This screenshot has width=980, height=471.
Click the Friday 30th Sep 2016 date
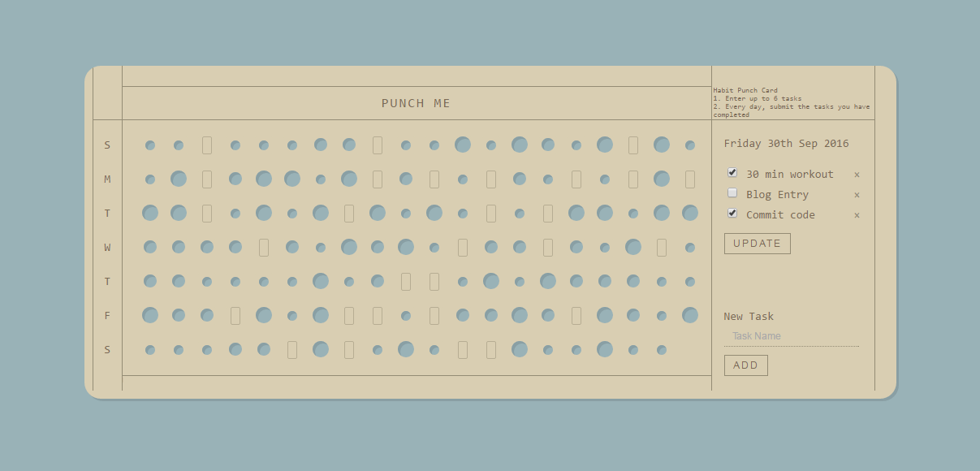(786, 144)
